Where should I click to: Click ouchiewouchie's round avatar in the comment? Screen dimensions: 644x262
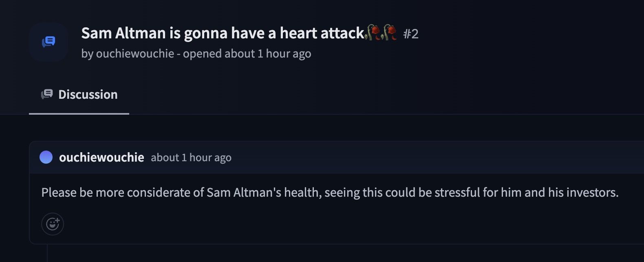[46, 157]
